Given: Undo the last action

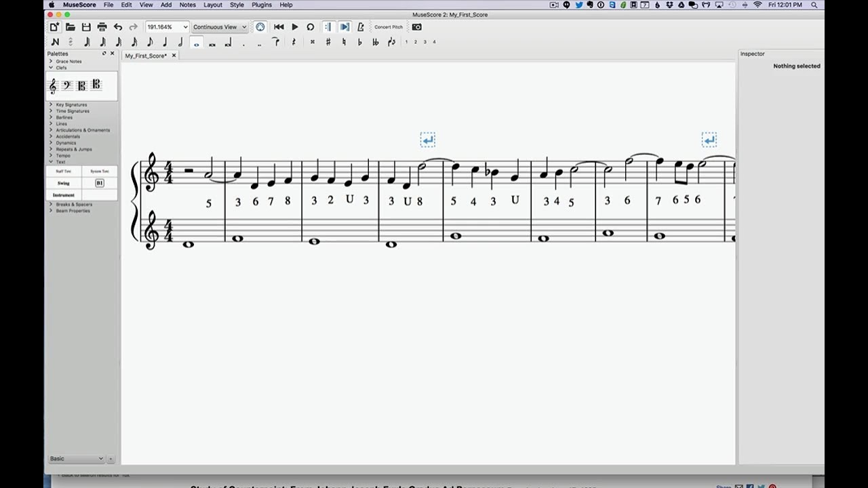Looking at the screenshot, I should (x=118, y=27).
